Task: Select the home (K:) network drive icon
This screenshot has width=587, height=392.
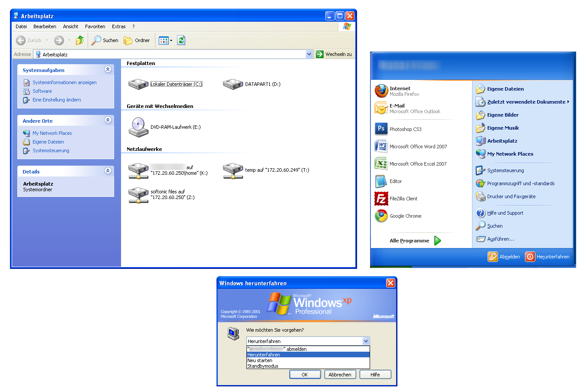Action: [138, 171]
